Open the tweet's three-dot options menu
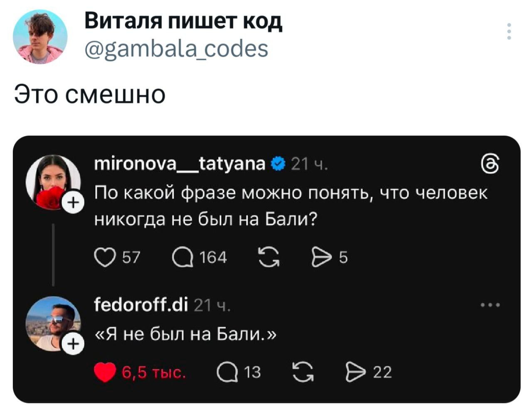This screenshot has height=414, width=532. click(x=509, y=32)
